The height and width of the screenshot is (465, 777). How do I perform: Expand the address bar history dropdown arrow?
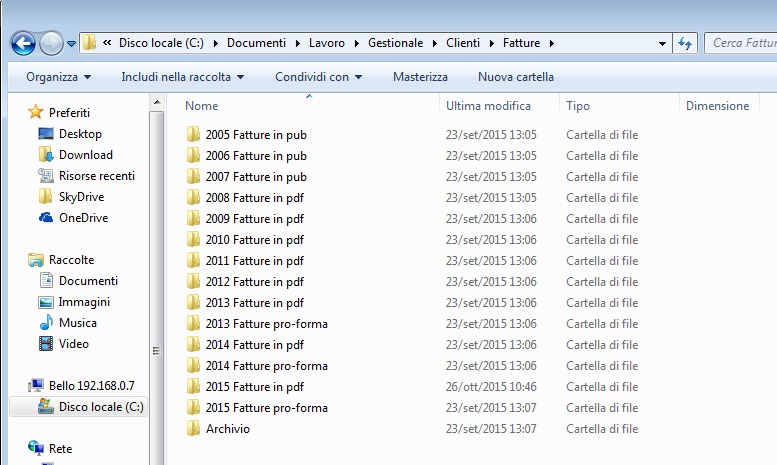[663, 43]
